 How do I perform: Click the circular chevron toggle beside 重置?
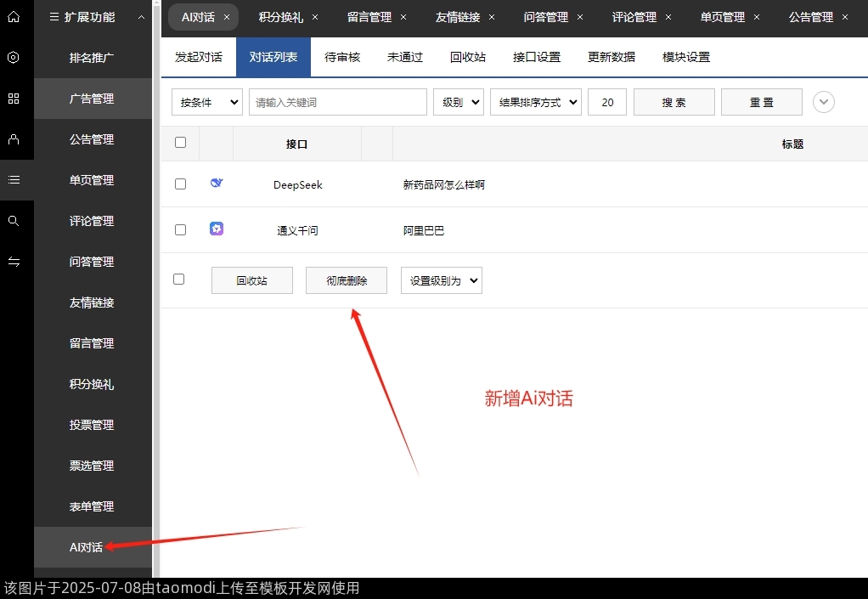pyautogui.click(x=823, y=102)
